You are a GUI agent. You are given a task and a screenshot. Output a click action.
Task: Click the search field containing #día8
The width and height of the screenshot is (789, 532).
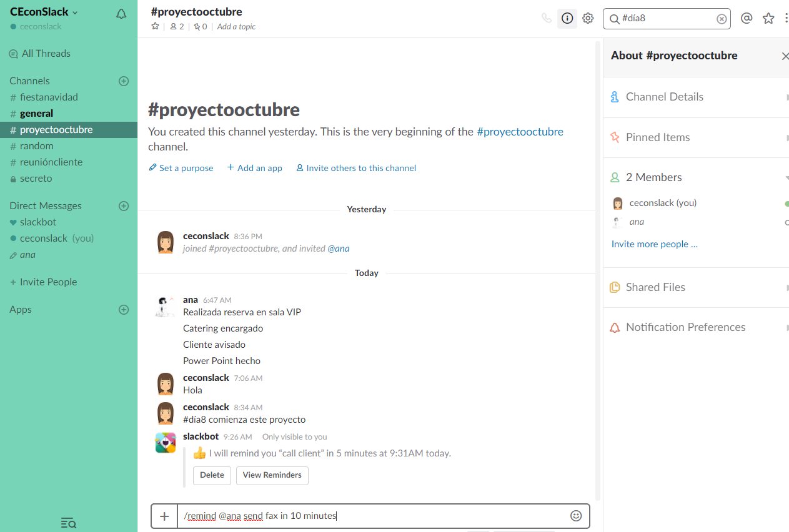coord(667,18)
